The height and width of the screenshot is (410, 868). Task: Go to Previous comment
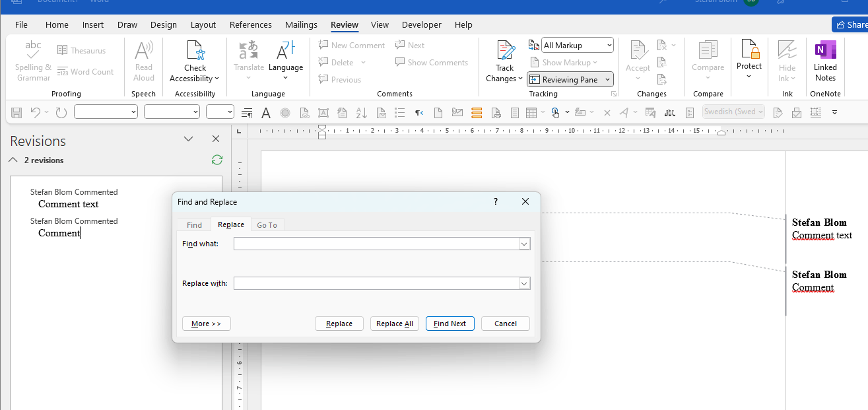[339, 80]
